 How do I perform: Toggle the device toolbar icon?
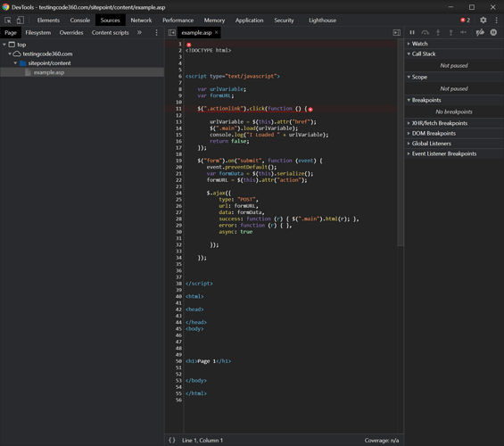tap(21, 21)
